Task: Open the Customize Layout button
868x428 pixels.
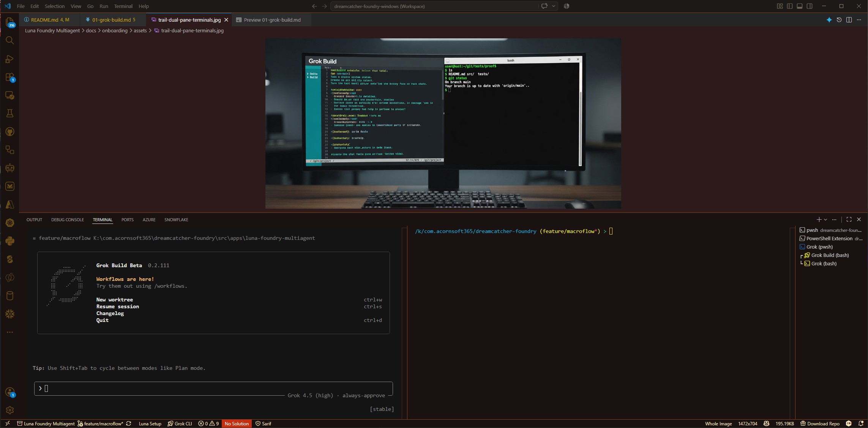Action: point(780,6)
